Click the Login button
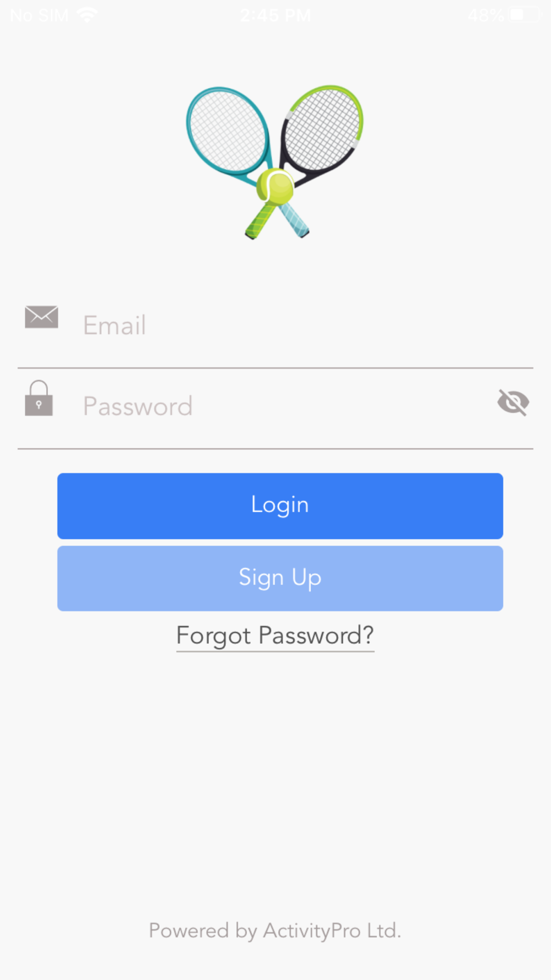 280,505
